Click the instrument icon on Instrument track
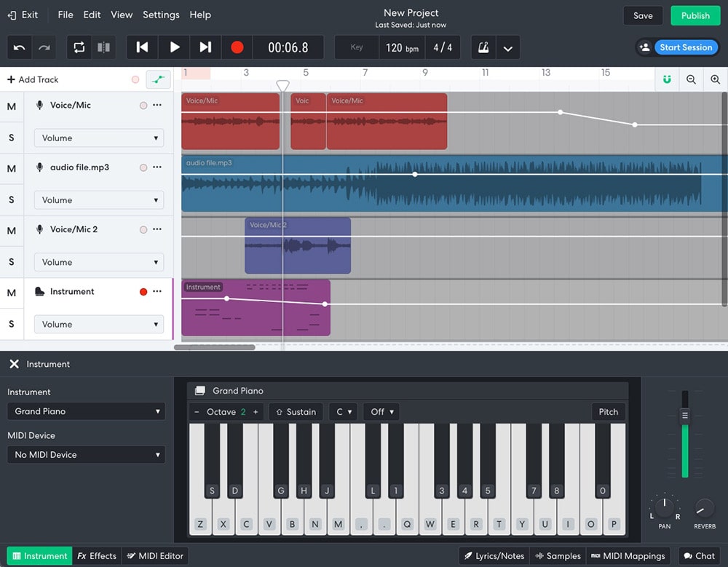This screenshot has height=567, width=728. pos(39,292)
